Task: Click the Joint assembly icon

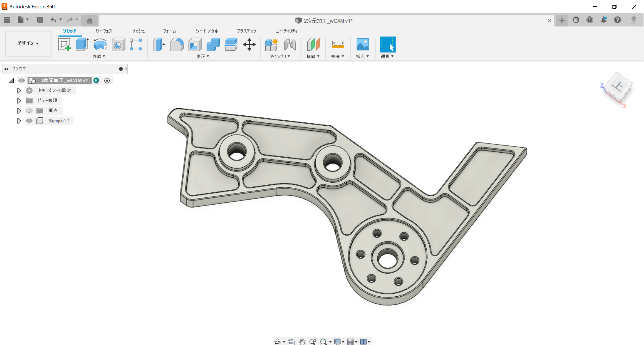Action: [290, 44]
